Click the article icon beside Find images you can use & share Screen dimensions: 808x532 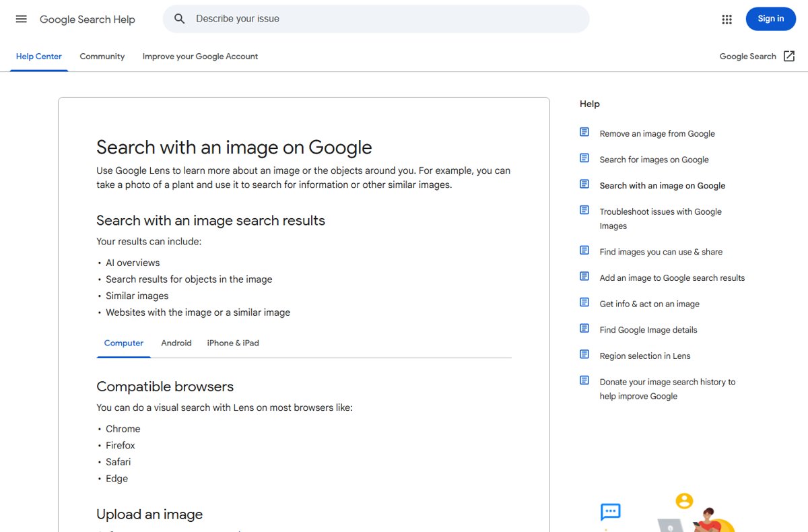click(584, 251)
